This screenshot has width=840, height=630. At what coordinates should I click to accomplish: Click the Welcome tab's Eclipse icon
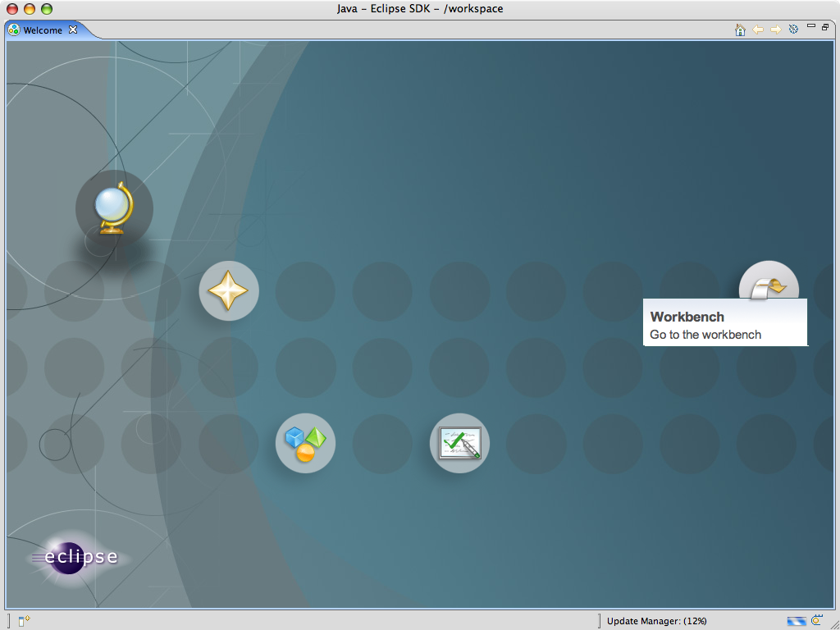pos(14,30)
